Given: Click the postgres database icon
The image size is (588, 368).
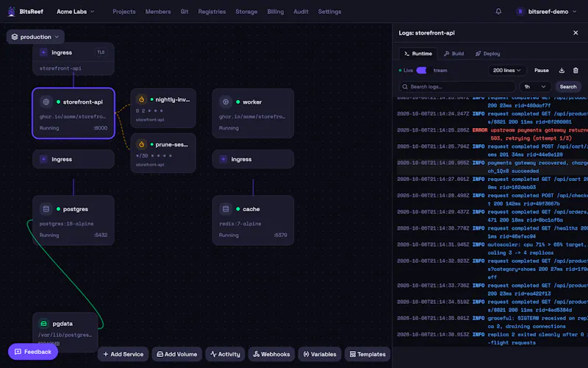Looking at the screenshot, I should point(46,209).
